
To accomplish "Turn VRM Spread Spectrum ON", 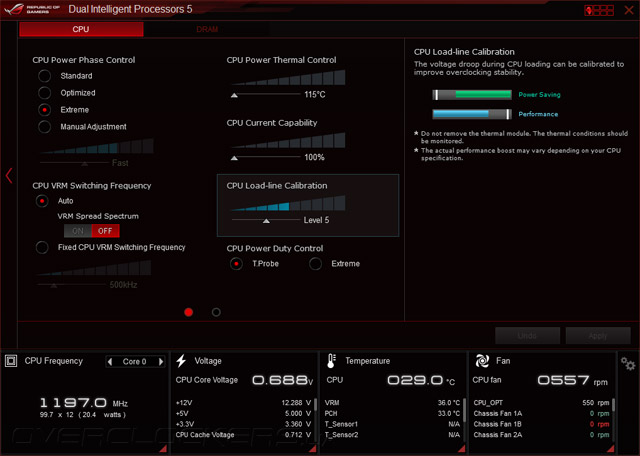I will (78, 231).
